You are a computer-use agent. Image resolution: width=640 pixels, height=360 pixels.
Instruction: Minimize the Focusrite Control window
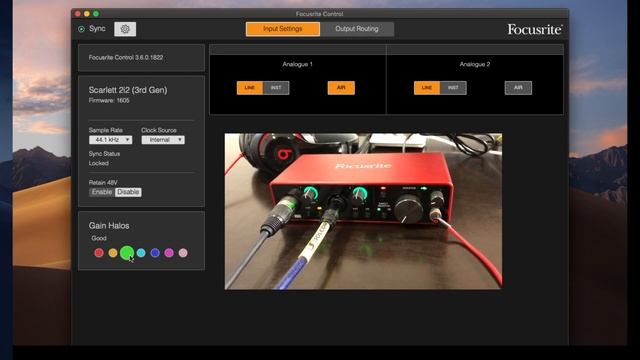click(87, 14)
